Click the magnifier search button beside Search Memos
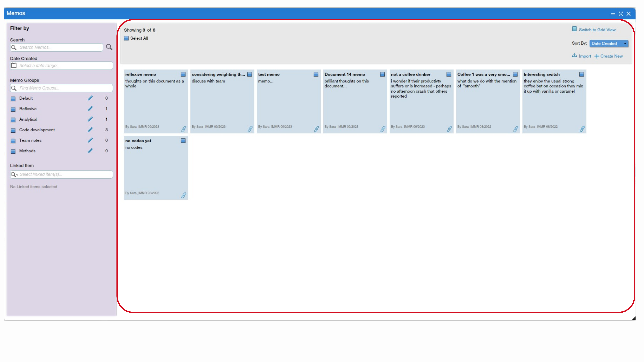 click(x=109, y=47)
